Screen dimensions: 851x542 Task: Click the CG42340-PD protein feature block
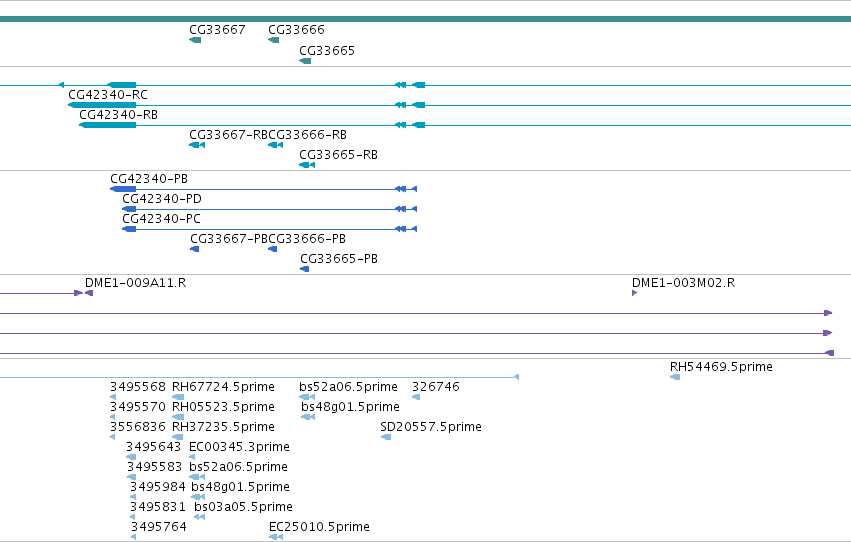[x=129, y=209]
